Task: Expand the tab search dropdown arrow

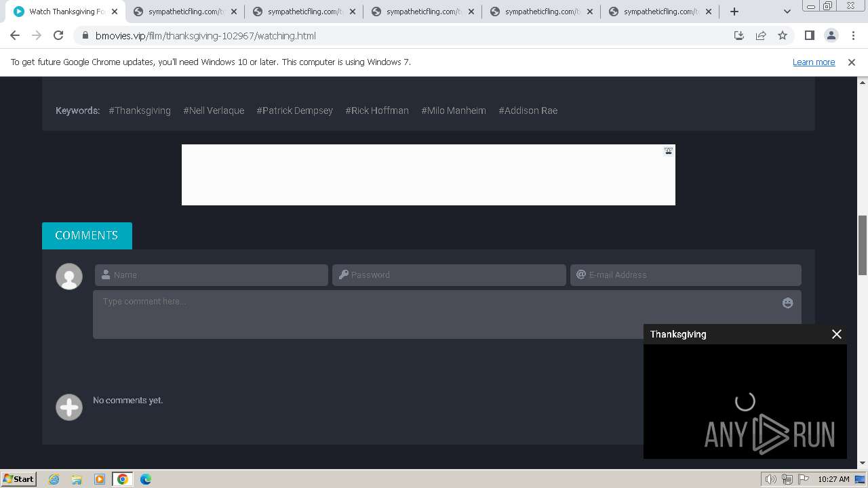Action: 787,12
